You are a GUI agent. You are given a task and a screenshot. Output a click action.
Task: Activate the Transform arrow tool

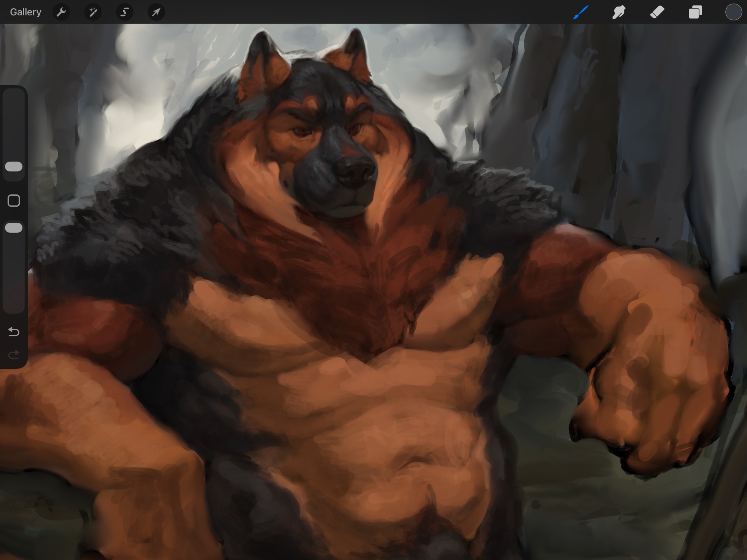point(156,12)
